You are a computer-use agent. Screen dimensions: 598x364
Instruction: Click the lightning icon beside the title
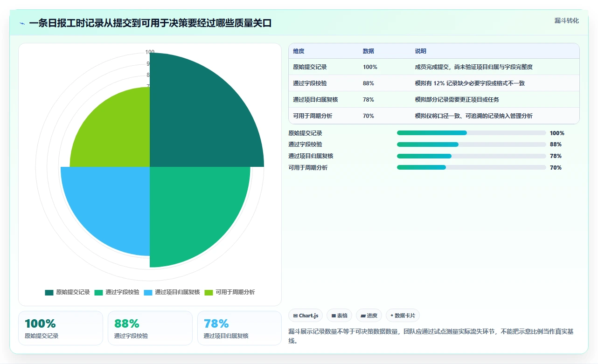tap(22, 23)
